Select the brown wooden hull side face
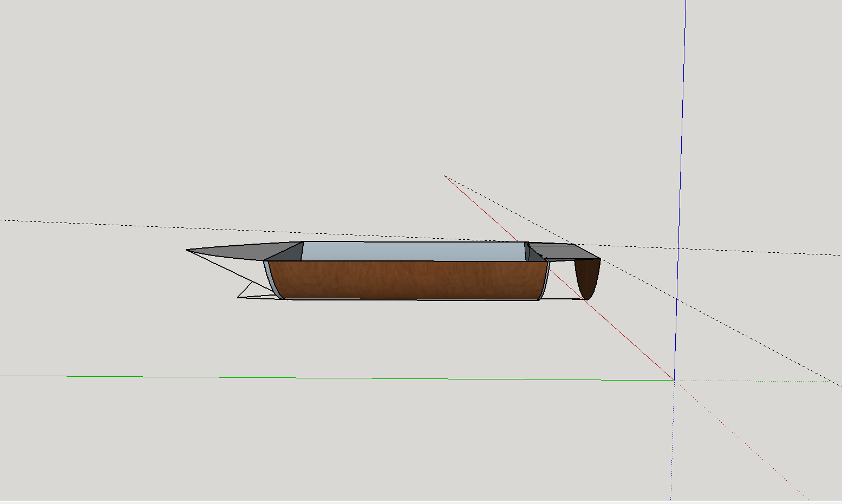Viewport: 842px width, 504px height. point(409,280)
